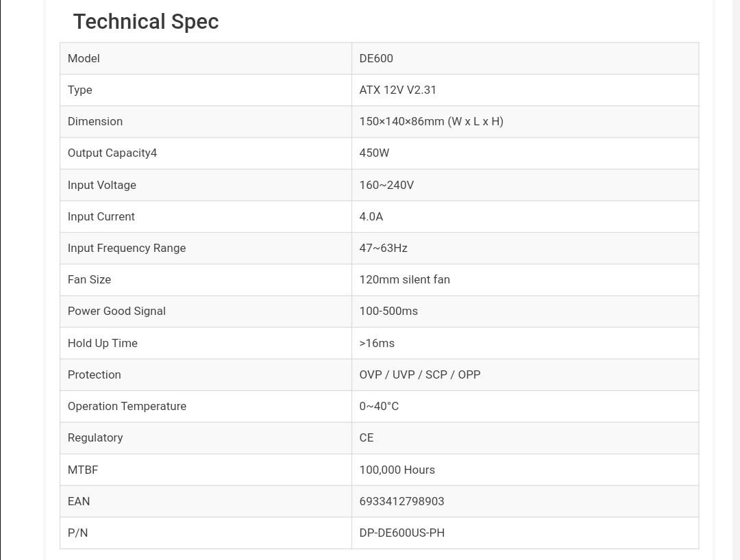Click the CE regulatory value

click(x=366, y=438)
